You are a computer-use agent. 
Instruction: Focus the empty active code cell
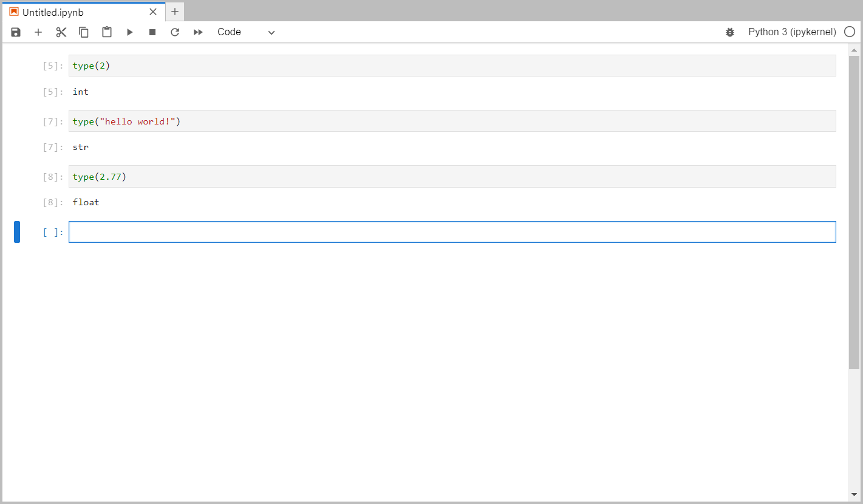pyautogui.click(x=452, y=232)
